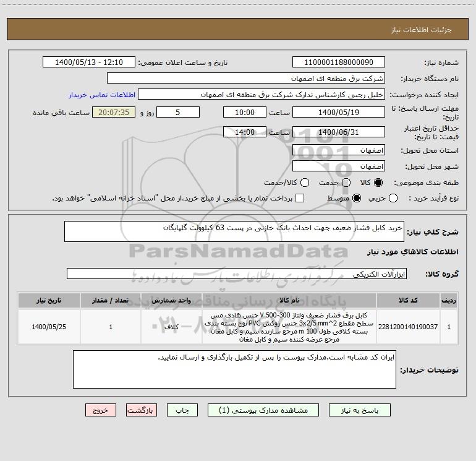
Task: Click the اطلاعات کالاهای مورد نیاز heading
Action: (412, 252)
